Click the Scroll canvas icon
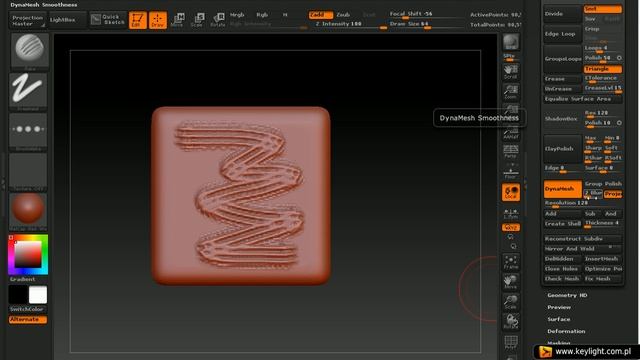640x360 pixels. coord(511,71)
